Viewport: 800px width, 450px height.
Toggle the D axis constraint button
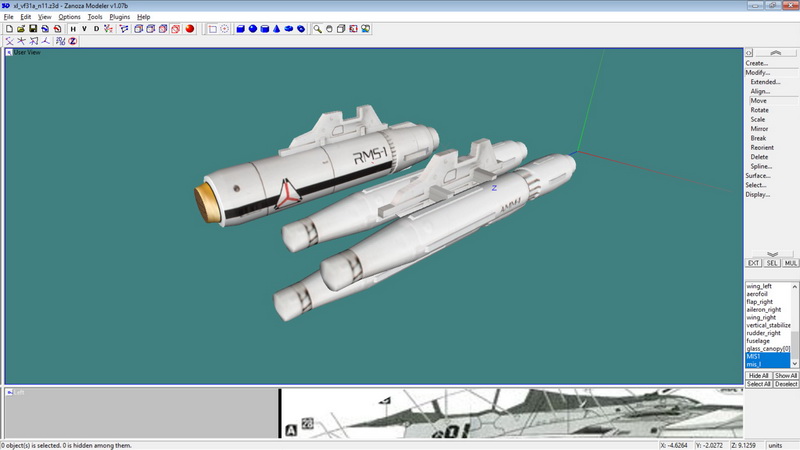(x=96, y=29)
